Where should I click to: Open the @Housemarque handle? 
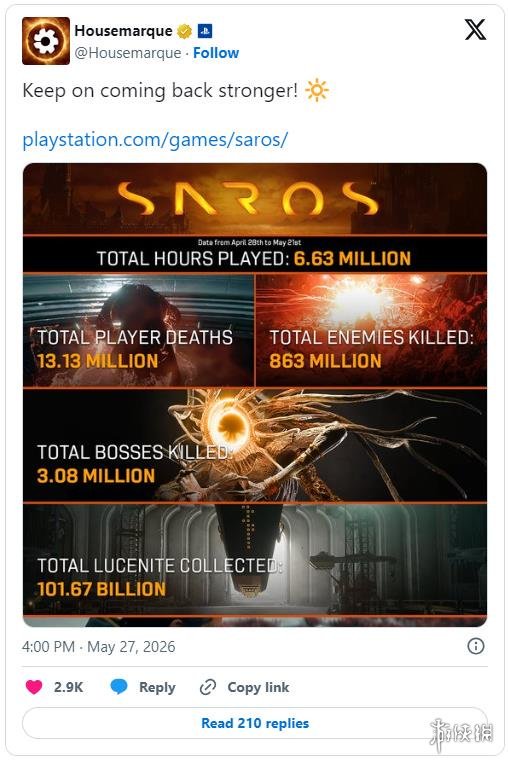point(128,53)
